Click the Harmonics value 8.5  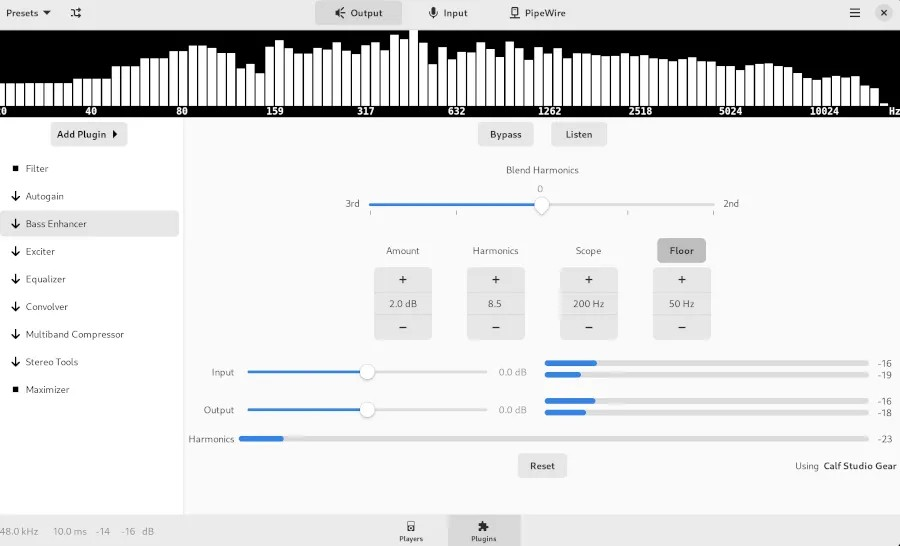point(495,304)
